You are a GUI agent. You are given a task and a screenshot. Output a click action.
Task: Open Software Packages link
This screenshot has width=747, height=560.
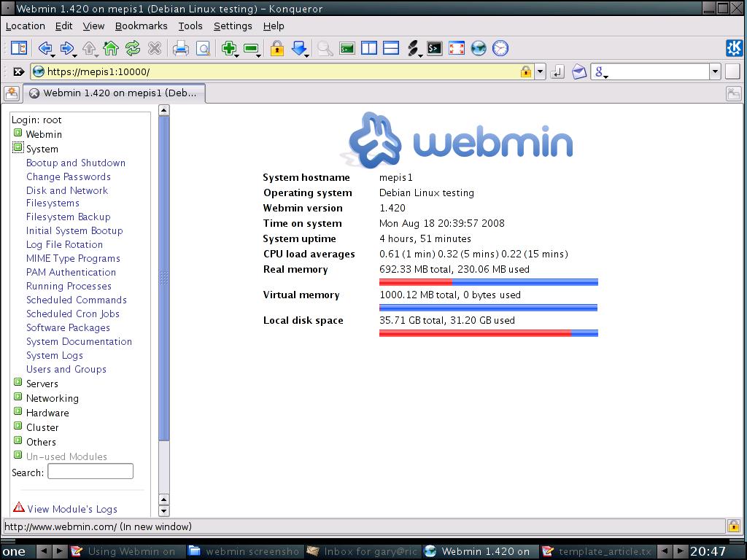(x=68, y=327)
